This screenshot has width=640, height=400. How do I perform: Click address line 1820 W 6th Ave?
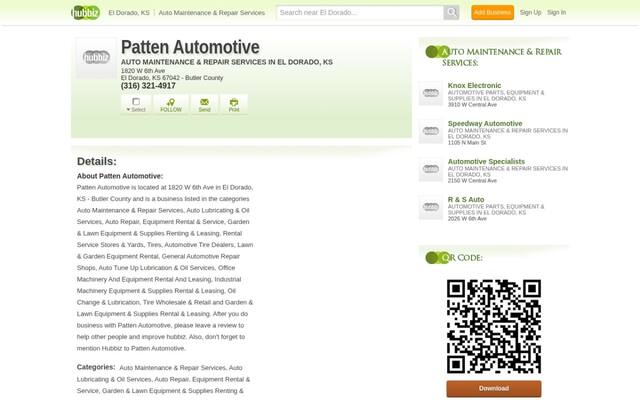[x=143, y=71]
